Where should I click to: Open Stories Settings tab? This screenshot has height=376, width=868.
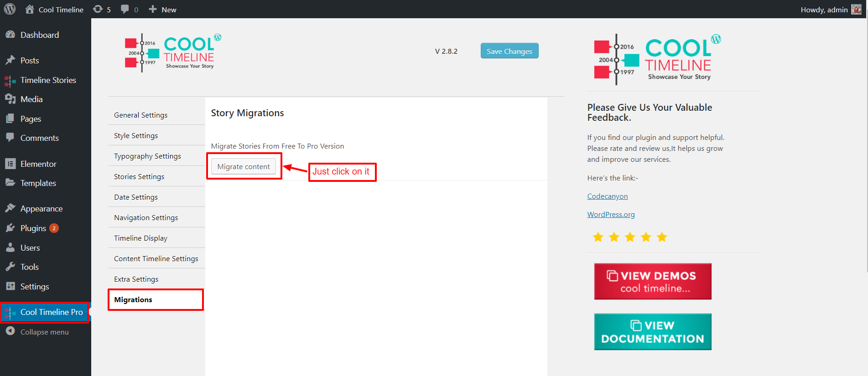click(x=156, y=176)
